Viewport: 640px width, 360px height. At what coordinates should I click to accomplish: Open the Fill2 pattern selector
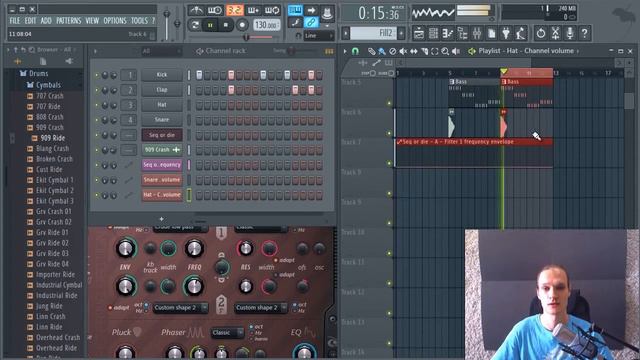coord(372,33)
